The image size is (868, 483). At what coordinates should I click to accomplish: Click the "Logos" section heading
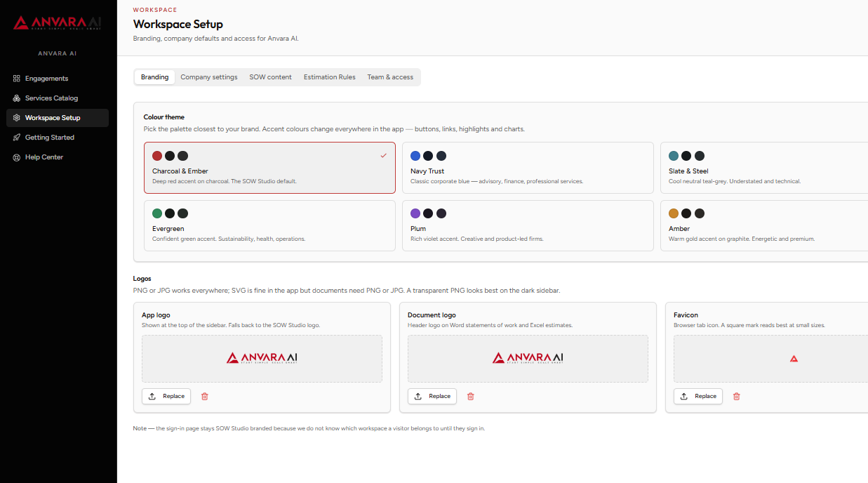tap(142, 279)
